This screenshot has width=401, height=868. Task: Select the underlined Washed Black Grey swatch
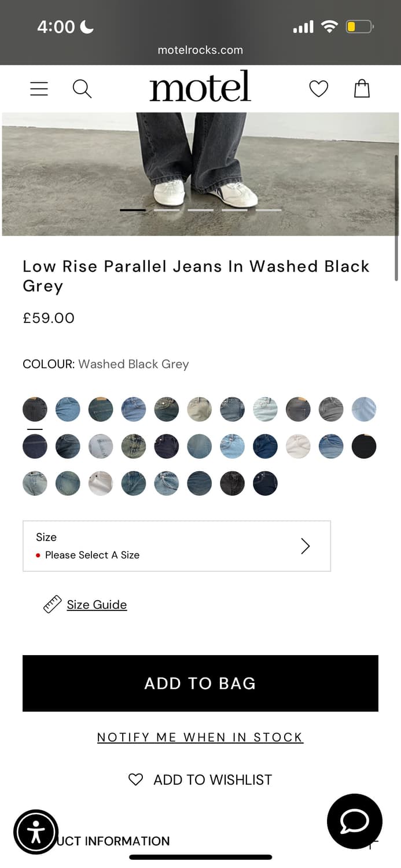coord(35,410)
